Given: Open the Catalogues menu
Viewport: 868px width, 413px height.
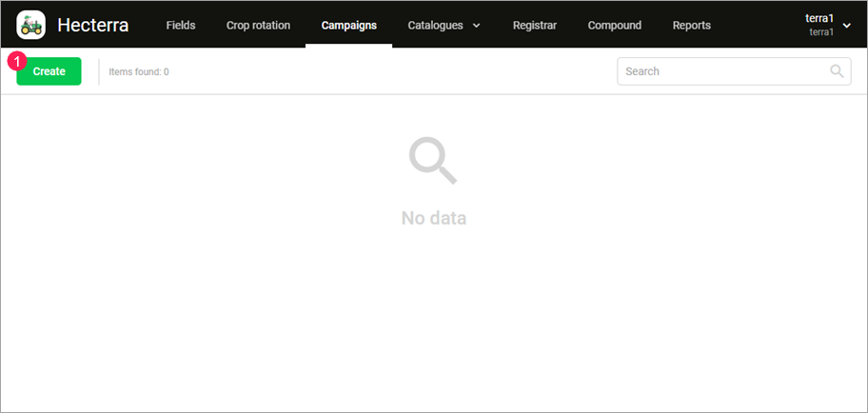Looking at the screenshot, I should click(435, 25).
